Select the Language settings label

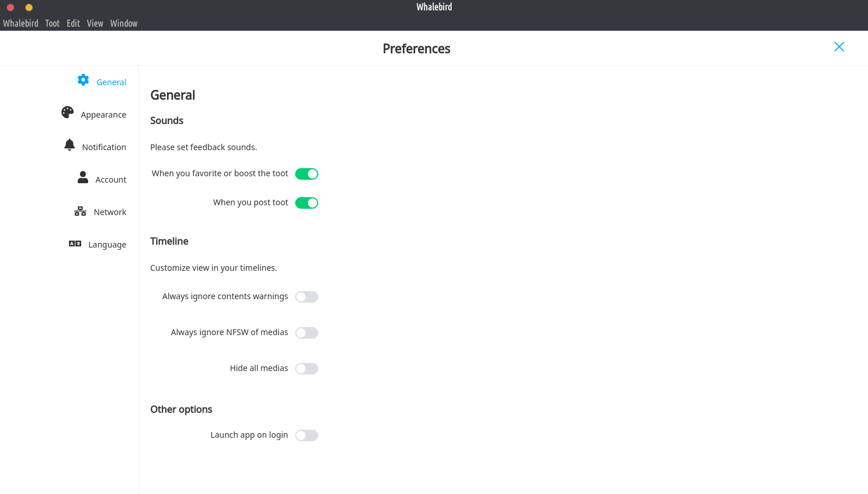coord(107,245)
